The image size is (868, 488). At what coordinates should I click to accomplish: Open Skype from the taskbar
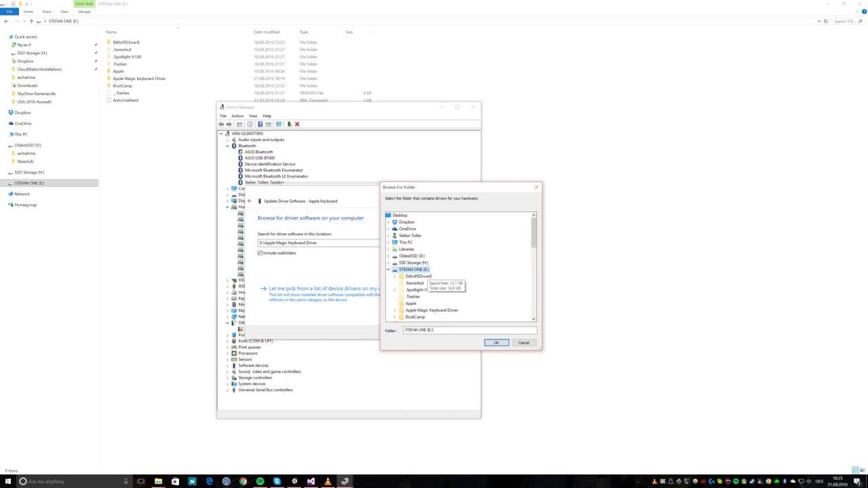[277, 481]
